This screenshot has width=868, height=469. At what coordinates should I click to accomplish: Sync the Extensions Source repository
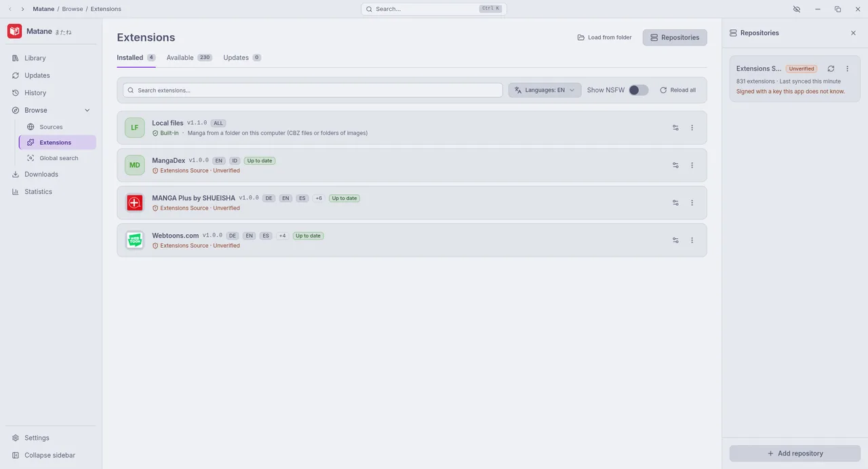pyautogui.click(x=831, y=69)
